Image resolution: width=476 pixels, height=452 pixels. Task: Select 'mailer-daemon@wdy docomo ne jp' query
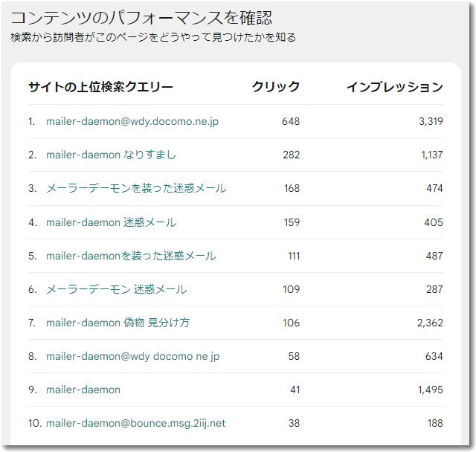coord(132,356)
